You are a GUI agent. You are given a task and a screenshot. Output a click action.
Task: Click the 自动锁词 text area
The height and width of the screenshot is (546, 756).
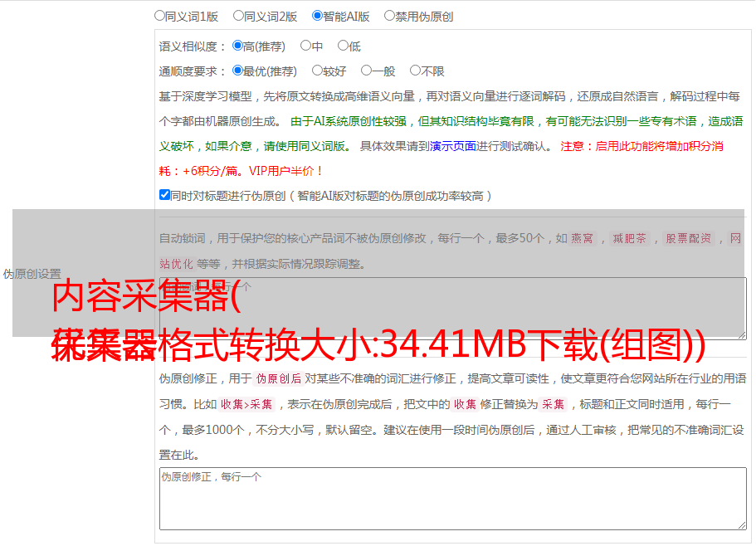tap(453, 309)
